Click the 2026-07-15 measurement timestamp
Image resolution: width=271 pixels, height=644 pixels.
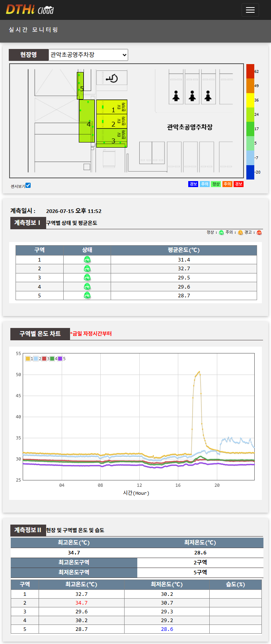pos(74,211)
